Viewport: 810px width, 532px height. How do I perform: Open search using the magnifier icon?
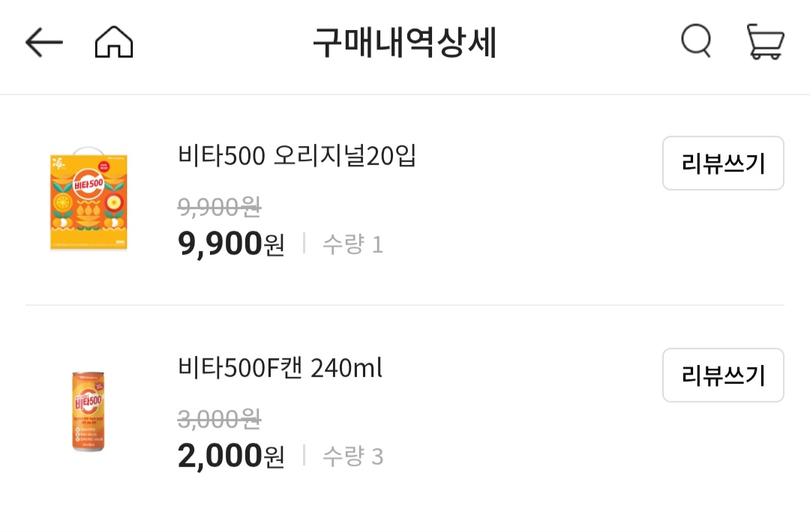click(x=694, y=41)
